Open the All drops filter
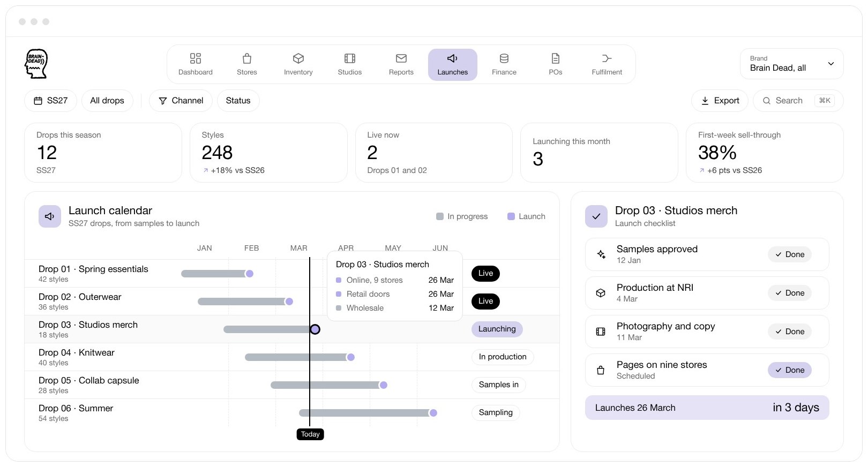The image size is (868, 467). tap(107, 101)
